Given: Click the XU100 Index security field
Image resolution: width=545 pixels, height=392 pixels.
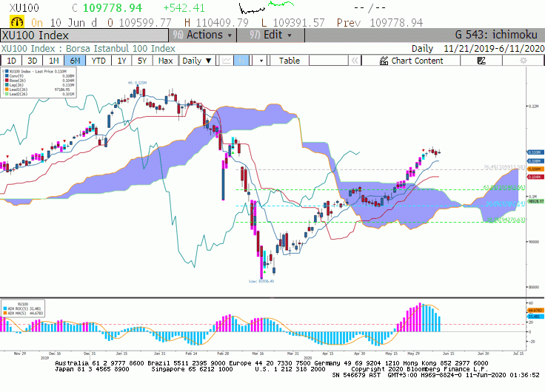Looking at the screenshot, I should pyautogui.click(x=84, y=36).
